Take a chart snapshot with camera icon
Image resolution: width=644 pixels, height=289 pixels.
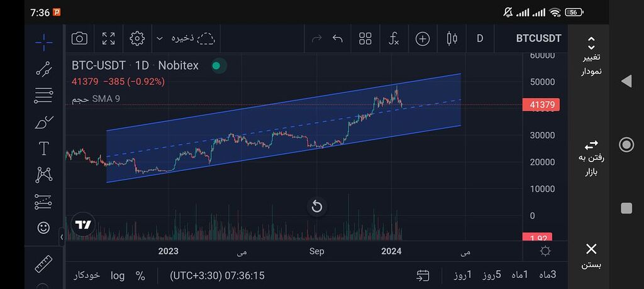[79, 38]
